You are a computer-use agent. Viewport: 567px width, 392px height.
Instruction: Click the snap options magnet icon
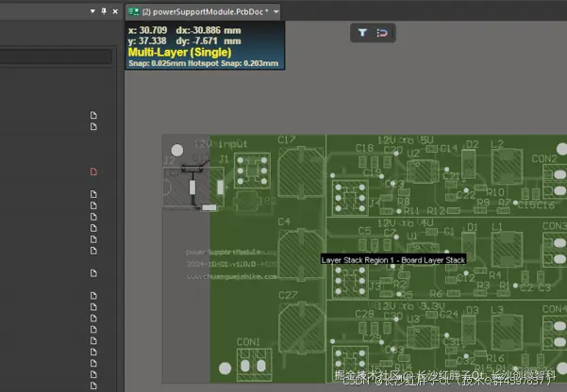click(382, 33)
